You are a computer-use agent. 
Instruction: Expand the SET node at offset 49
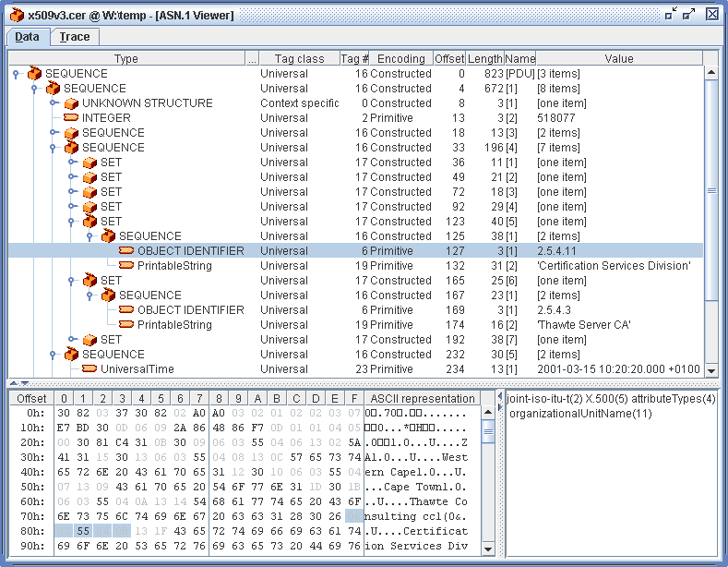73,177
